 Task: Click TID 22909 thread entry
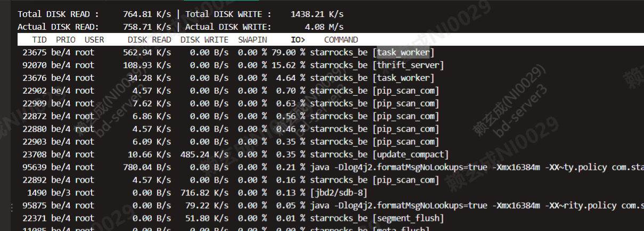pos(35,103)
